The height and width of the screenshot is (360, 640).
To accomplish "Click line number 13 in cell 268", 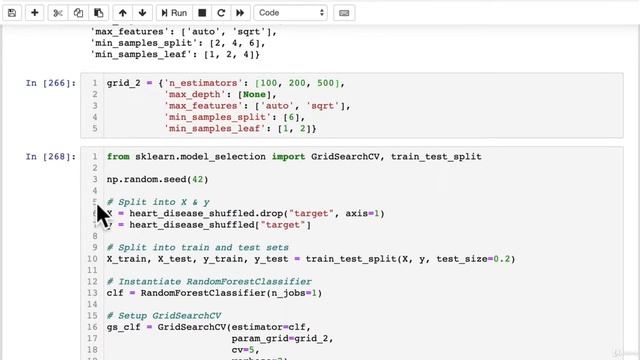I will pyautogui.click(x=93, y=293).
